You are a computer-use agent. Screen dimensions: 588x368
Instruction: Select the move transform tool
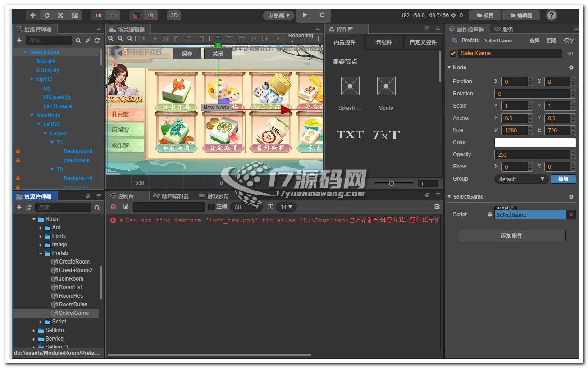pos(33,15)
